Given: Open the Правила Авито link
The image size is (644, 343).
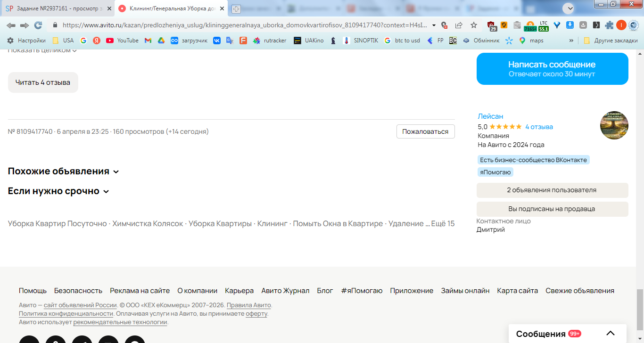Looking at the screenshot, I should pyautogui.click(x=249, y=305).
